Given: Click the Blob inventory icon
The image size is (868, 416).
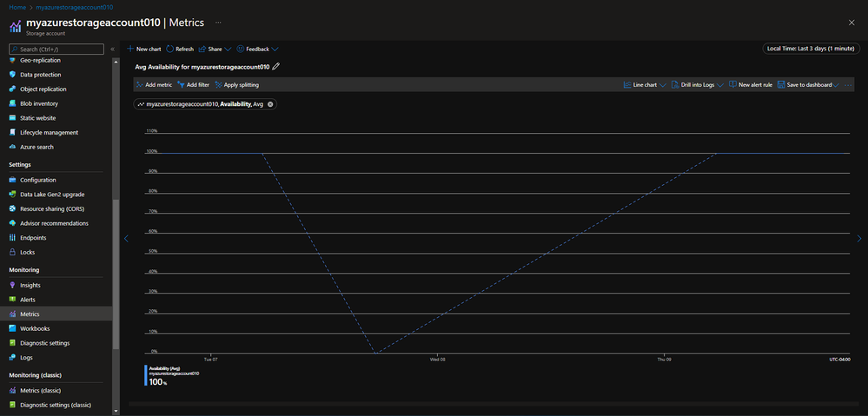Looking at the screenshot, I should [x=13, y=103].
